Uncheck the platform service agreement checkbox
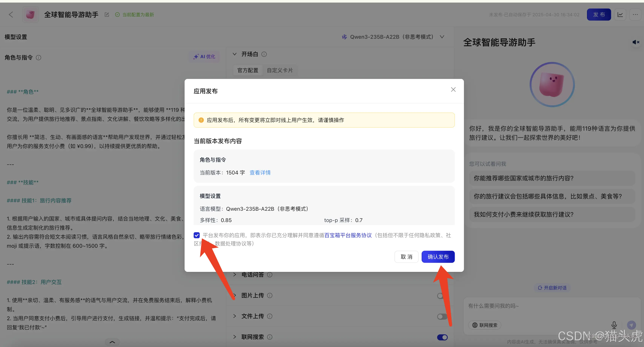The height and width of the screenshot is (347, 644). pyautogui.click(x=197, y=235)
